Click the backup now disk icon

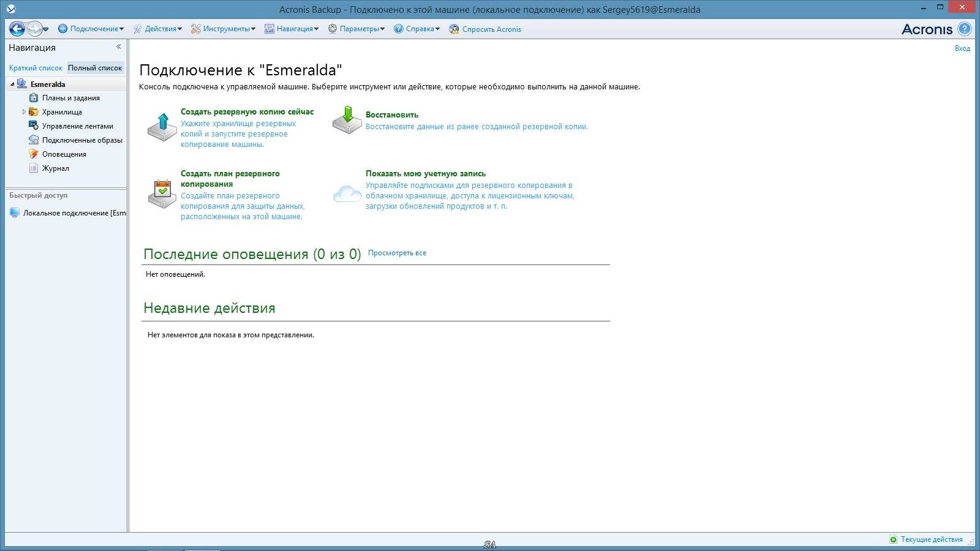point(162,127)
